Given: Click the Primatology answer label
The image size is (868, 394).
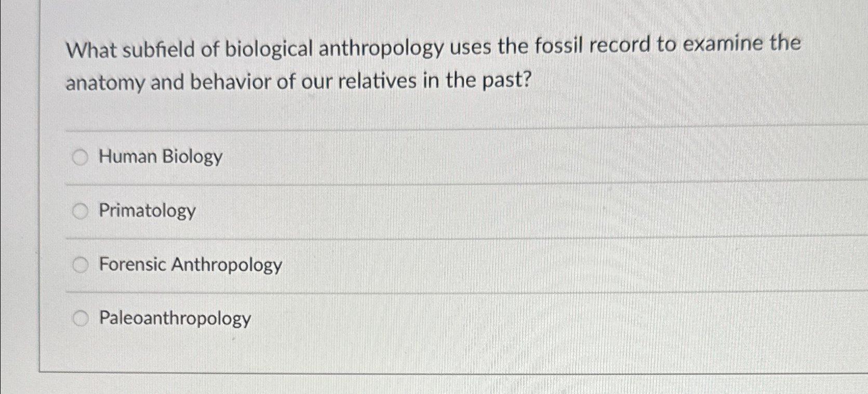Looking at the screenshot, I should [x=146, y=212].
